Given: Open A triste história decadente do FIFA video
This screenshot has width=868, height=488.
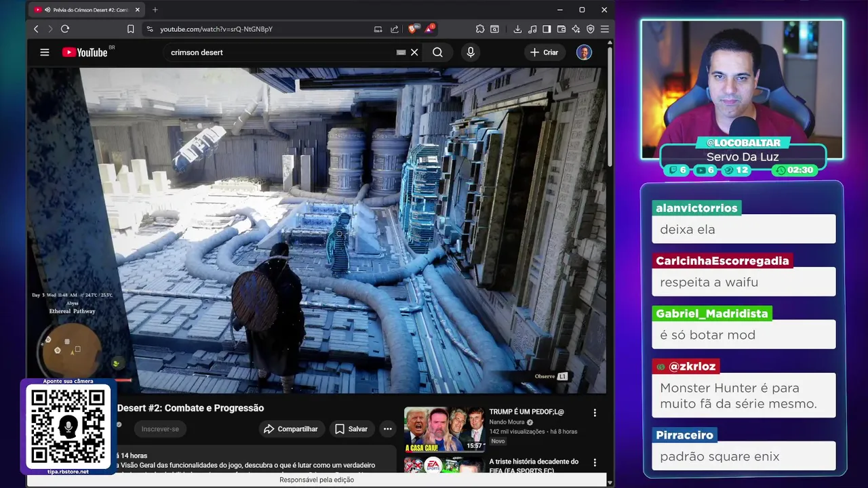Looking at the screenshot, I should coord(534,466).
